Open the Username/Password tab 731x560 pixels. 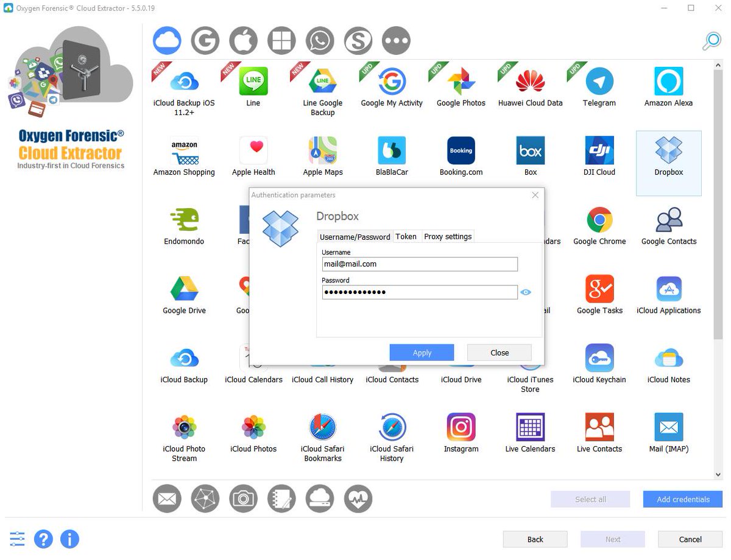(x=355, y=237)
